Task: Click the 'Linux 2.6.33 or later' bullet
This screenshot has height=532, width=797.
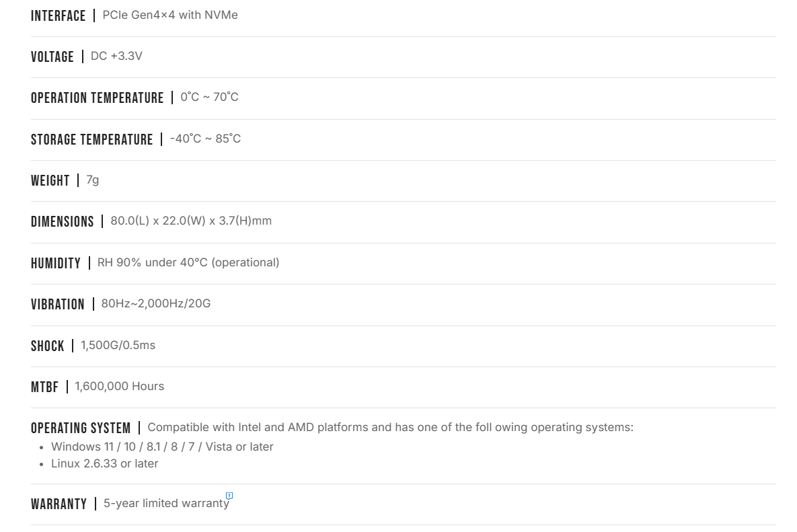Action: pyautogui.click(x=105, y=463)
